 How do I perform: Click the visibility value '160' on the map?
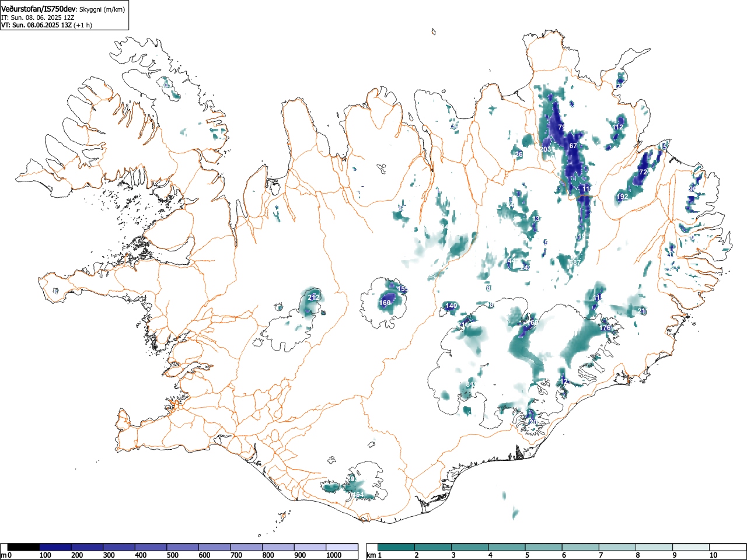pyautogui.click(x=385, y=303)
